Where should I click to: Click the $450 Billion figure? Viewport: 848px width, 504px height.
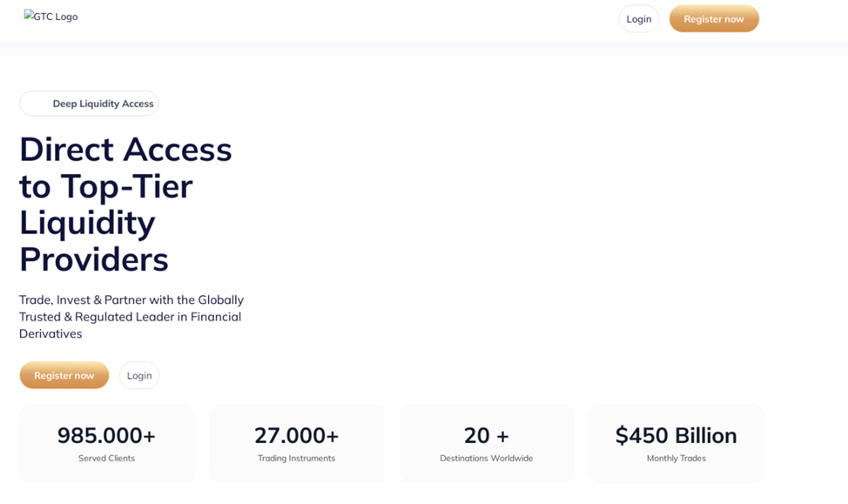[x=676, y=435]
